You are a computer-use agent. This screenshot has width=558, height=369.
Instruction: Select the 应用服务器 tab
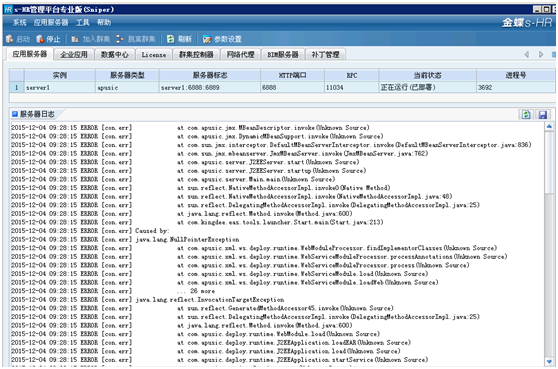pos(30,54)
